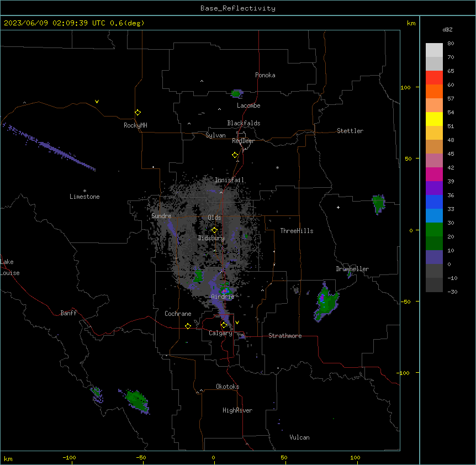Click the yellow diamond marker south of RedDeer
The width and height of the screenshot is (476, 465).
pyautogui.click(x=235, y=155)
